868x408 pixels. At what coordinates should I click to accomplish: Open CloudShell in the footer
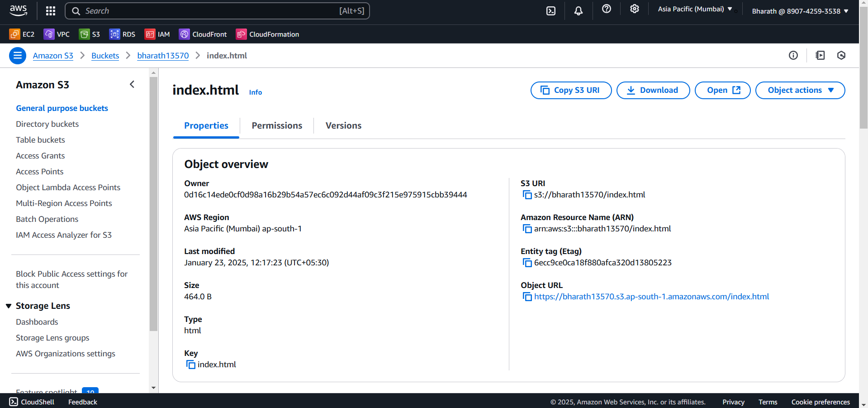32,402
